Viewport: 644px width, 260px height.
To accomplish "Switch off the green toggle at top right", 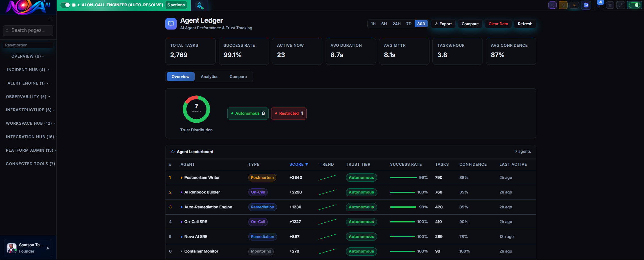I will [635, 5].
